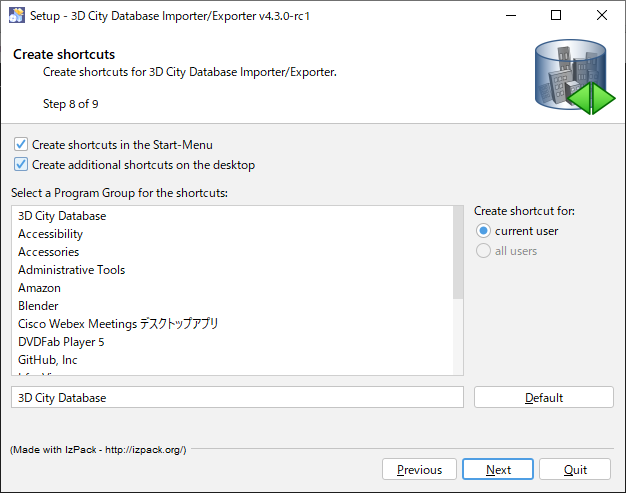Viewport: 626px width, 493px height.
Task: Select GitHub, Inc program group
Action: (x=232, y=360)
